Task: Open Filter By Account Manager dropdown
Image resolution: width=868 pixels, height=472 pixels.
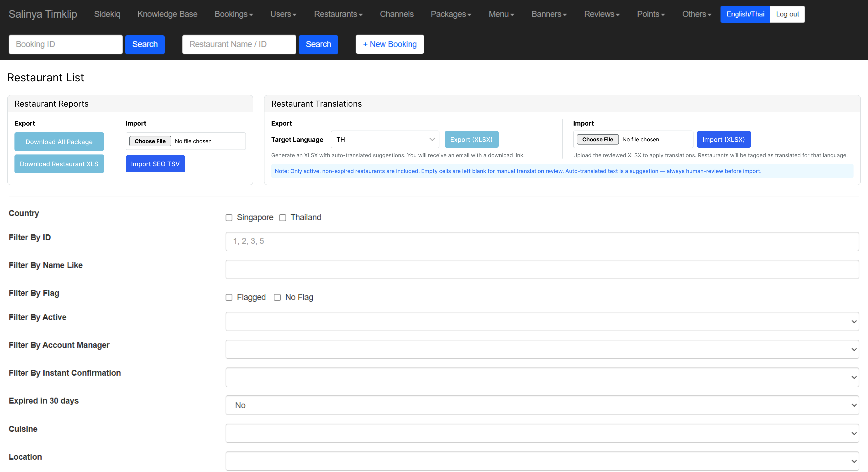Action: [542, 349]
